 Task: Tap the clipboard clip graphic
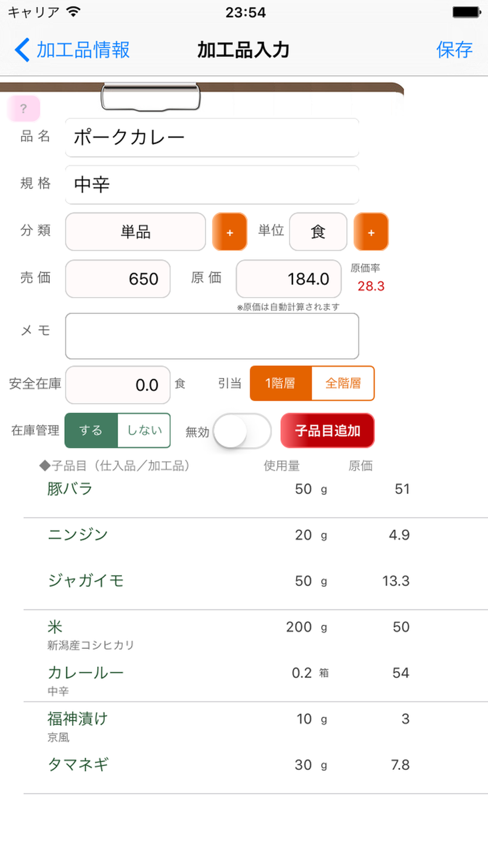[150, 97]
